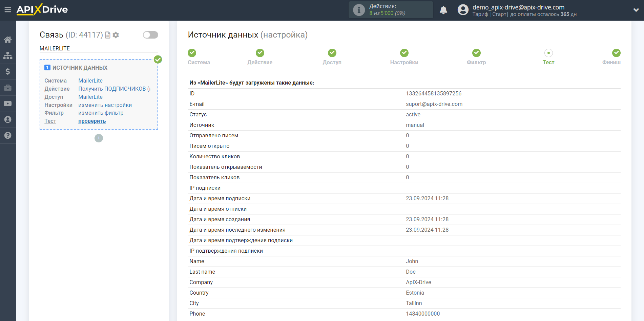The height and width of the screenshot is (321, 644).
Task: Open the YouTube video sidebar icon
Action: tap(8, 104)
